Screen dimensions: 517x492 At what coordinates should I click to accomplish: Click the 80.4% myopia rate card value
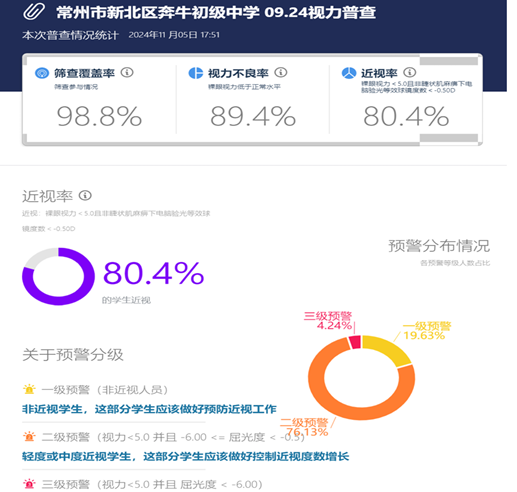click(x=406, y=116)
